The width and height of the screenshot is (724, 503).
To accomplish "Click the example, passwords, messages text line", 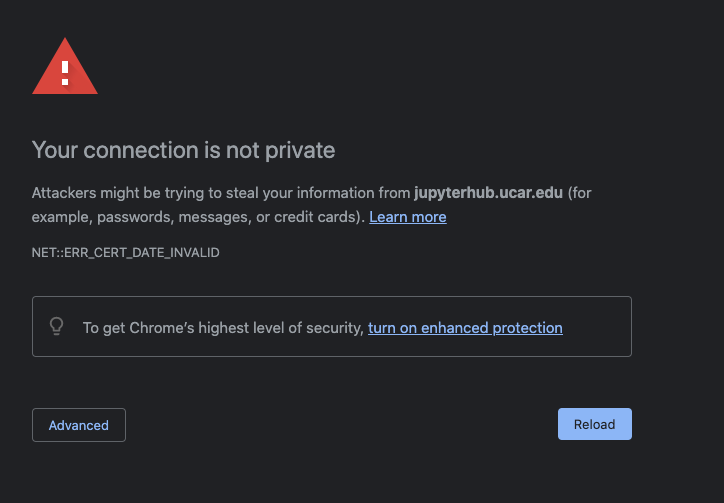I will (x=199, y=217).
